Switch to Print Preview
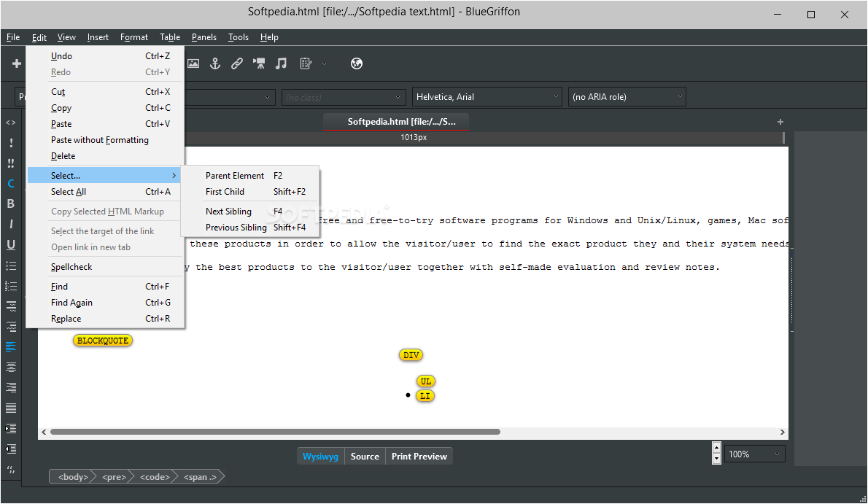Viewport: 868px width, 504px height. point(419,457)
